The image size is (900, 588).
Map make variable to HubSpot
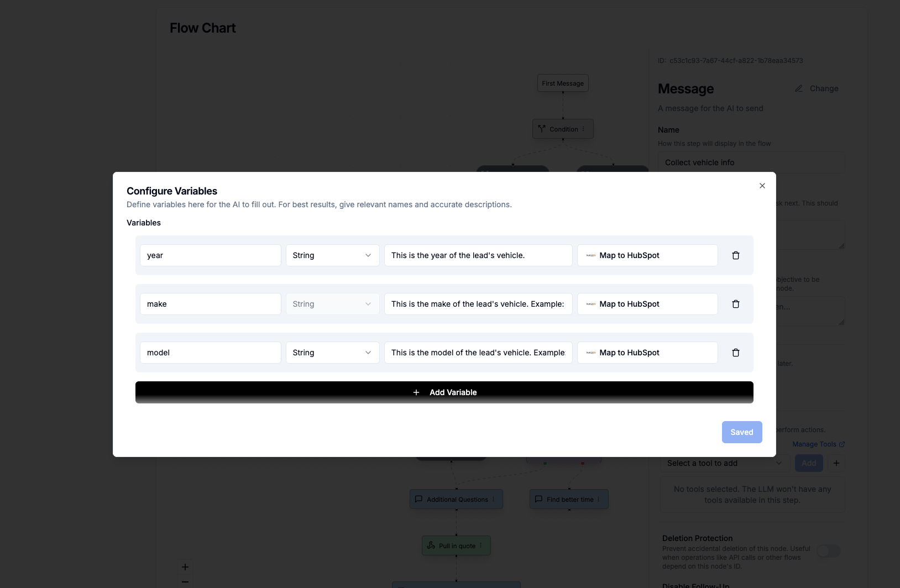[647, 304]
